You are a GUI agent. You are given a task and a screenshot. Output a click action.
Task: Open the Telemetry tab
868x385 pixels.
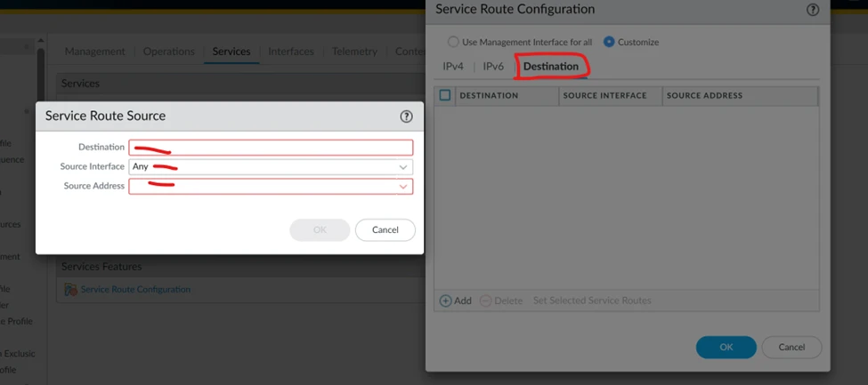(x=354, y=52)
